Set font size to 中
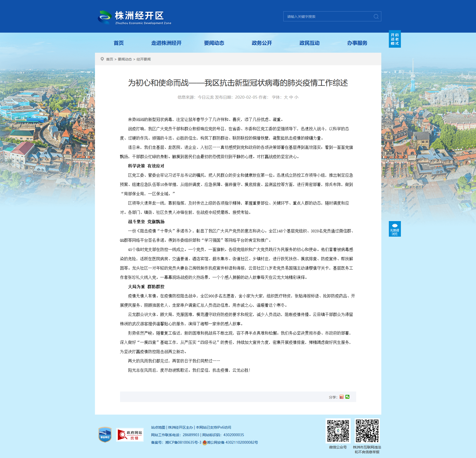Viewport: 476px width, 458px height. (291, 97)
